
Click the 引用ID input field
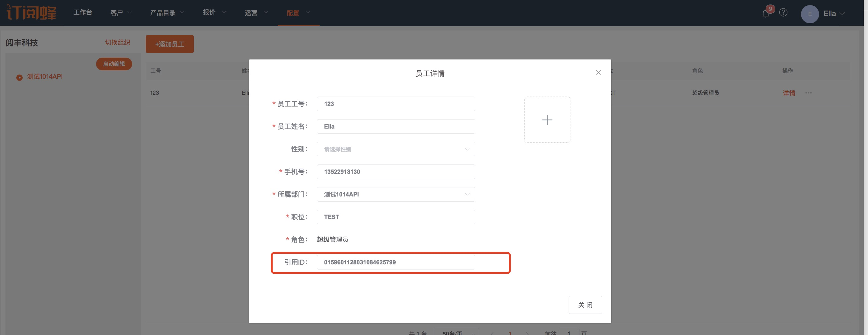[396, 263]
